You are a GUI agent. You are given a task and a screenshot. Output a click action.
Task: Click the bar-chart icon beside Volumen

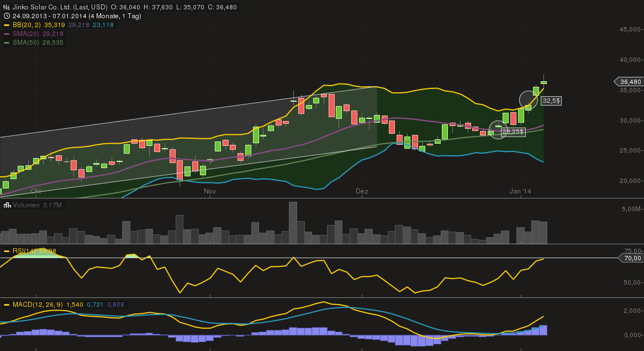click(x=7, y=205)
